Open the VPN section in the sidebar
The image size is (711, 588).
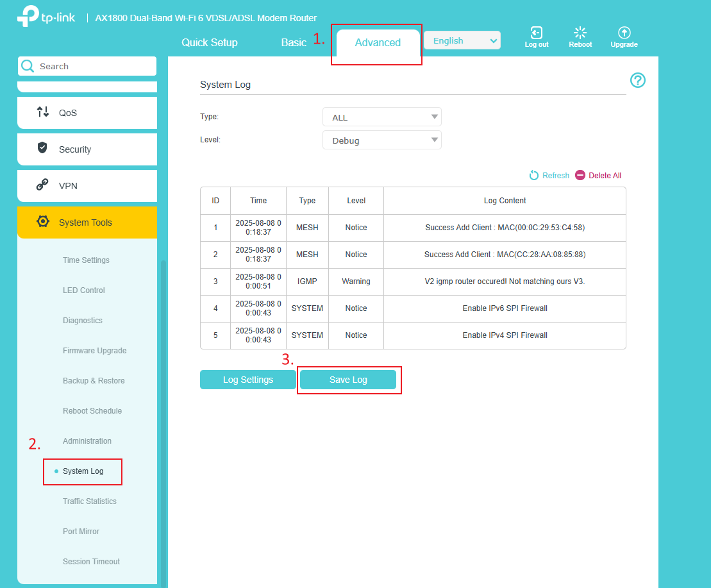[87, 186]
